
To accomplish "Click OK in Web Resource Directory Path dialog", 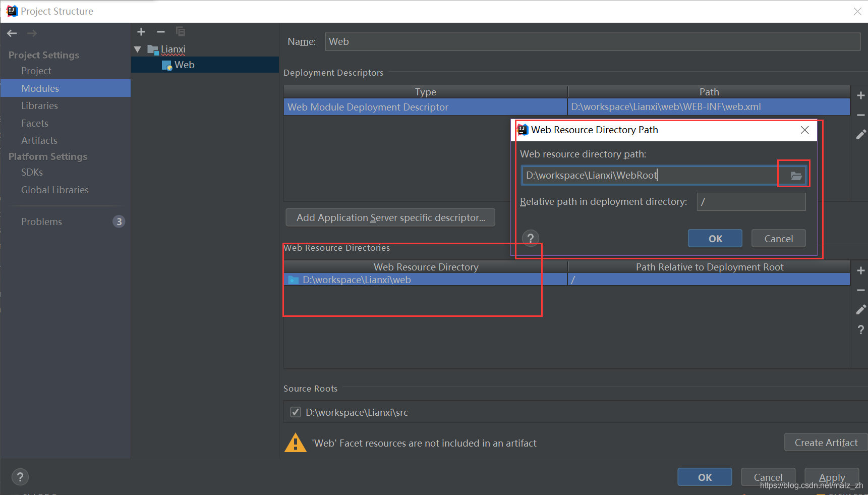I will 715,238.
